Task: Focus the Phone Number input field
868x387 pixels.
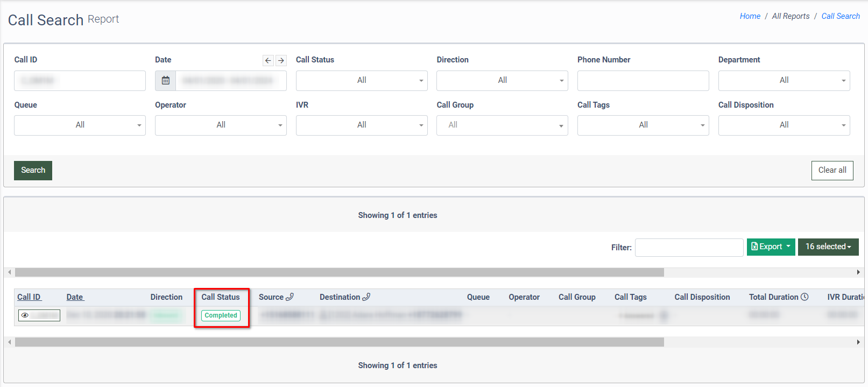Action: pos(643,81)
